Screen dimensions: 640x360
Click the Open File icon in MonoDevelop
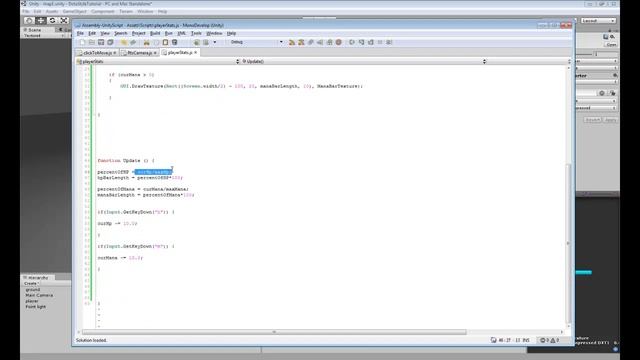(x=92, y=42)
